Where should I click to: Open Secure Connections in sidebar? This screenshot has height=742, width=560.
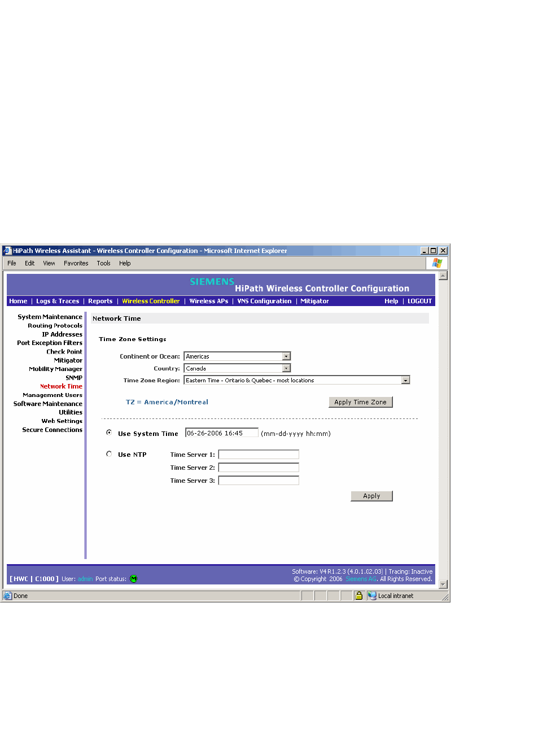(x=52, y=430)
